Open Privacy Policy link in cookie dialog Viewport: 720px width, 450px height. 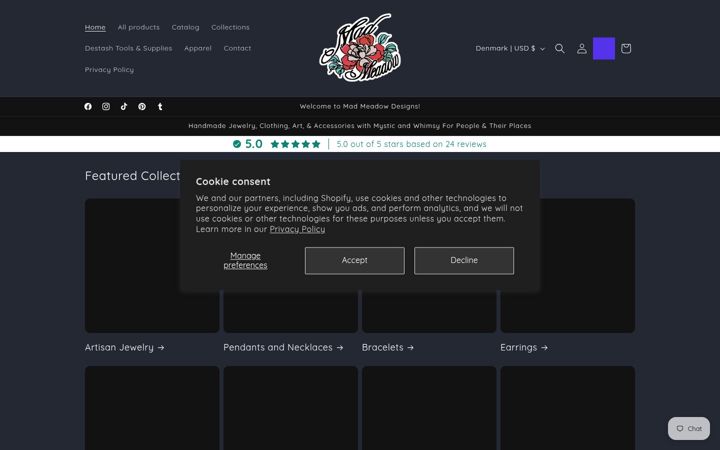click(x=297, y=229)
